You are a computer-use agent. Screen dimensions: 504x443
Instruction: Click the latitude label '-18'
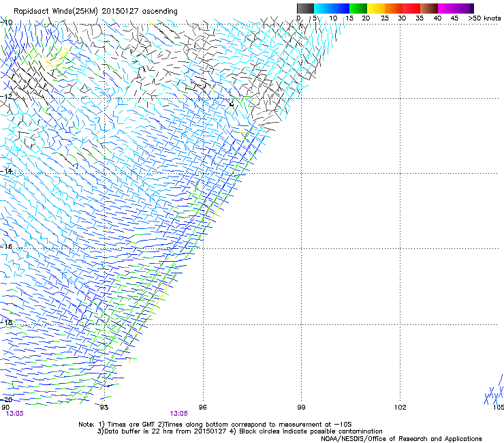pyautogui.click(x=6, y=322)
